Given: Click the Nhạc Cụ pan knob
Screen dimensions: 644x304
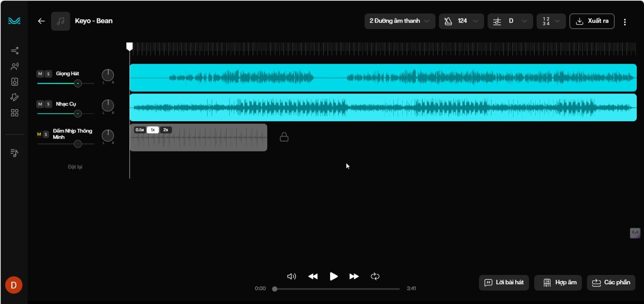Looking at the screenshot, I should point(107,105).
